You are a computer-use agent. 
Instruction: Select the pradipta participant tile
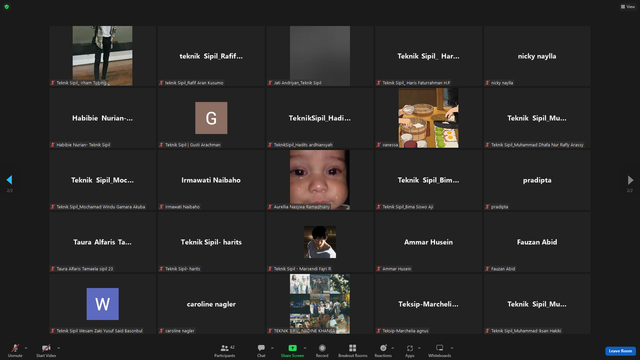537,180
